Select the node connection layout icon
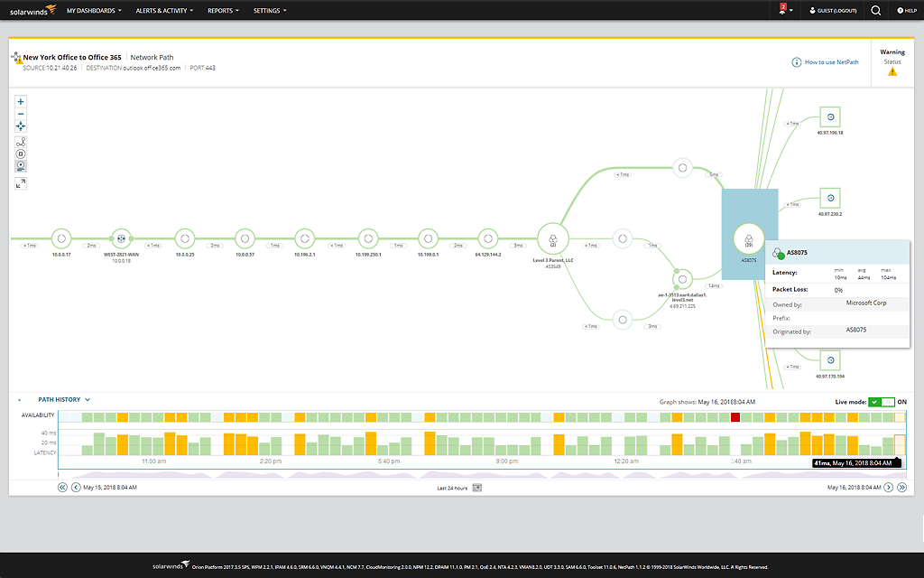The height and width of the screenshot is (578, 924). (20, 141)
